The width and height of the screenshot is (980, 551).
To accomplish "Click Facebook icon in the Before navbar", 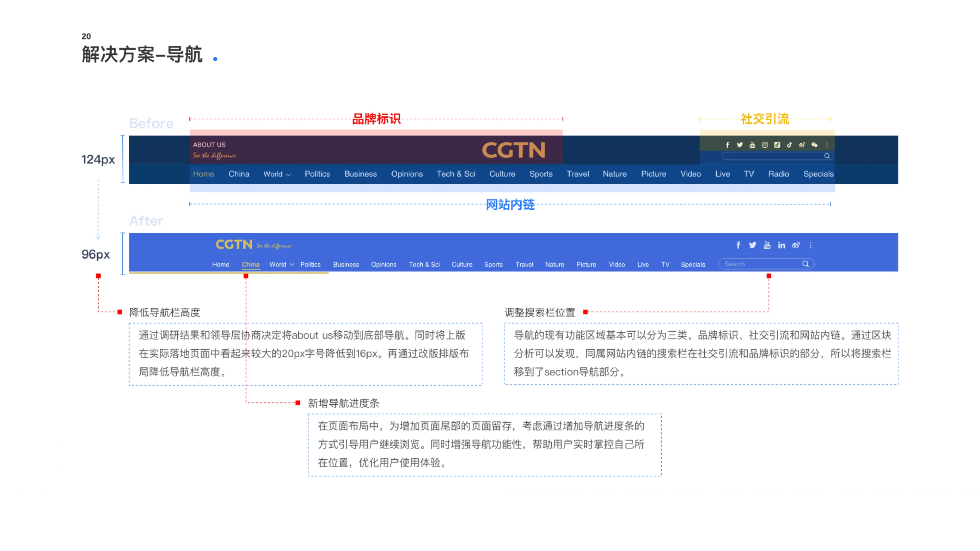I will point(727,145).
